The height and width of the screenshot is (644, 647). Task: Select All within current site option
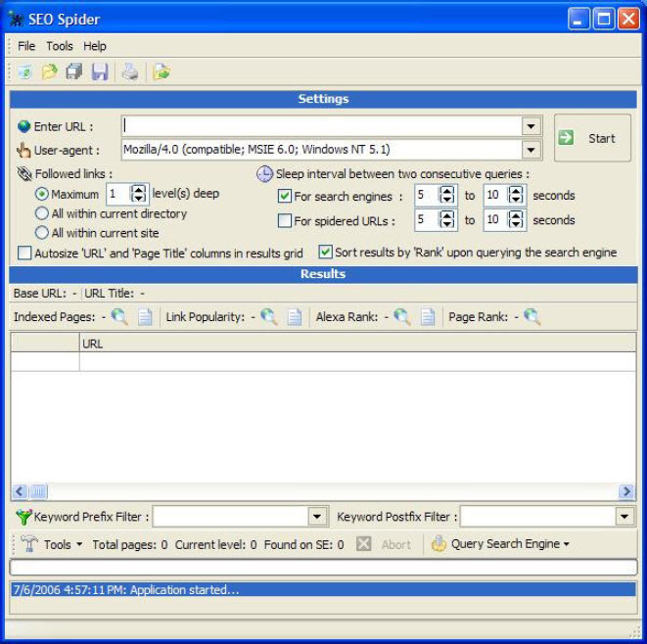coord(42,233)
